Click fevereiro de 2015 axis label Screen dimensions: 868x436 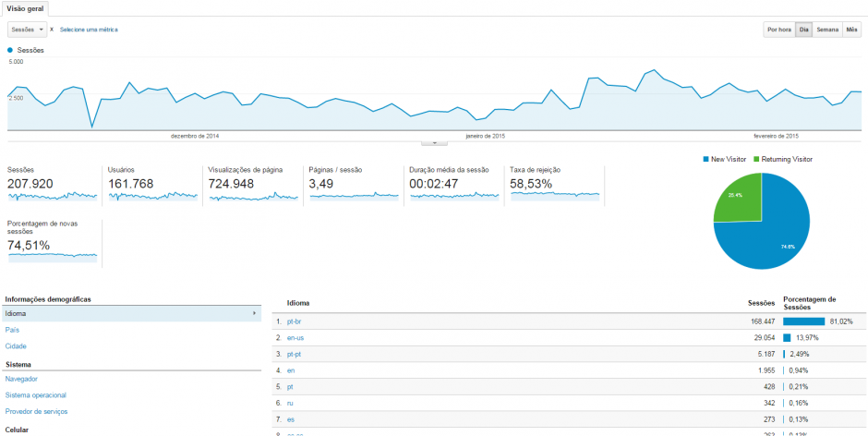[776, 136]
